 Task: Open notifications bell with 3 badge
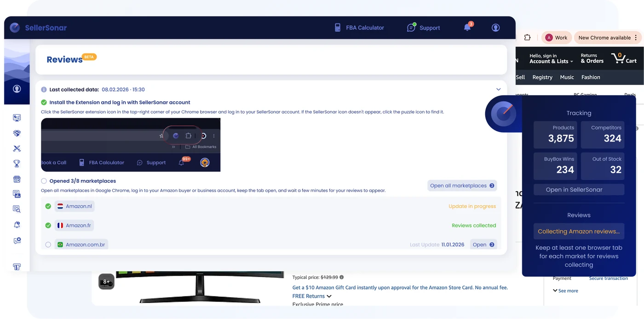click(468, 27)
